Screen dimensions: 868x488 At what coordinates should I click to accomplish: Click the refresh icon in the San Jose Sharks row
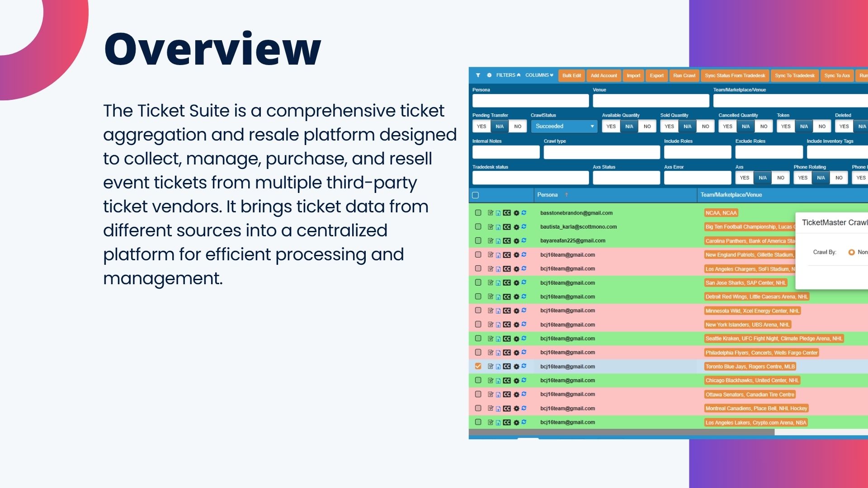[x=524, y=282]
